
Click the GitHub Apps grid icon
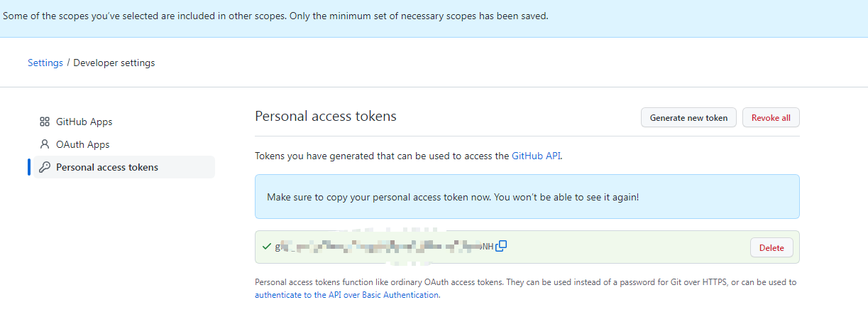pyautogui.click(x=44, y=122)
